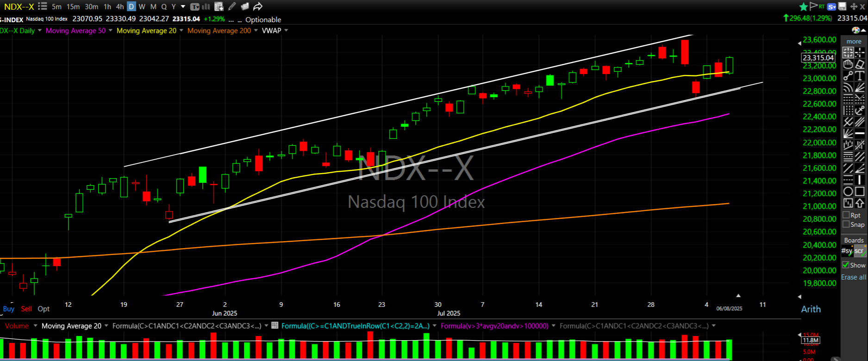Select the up arrow marker tool
The height and width of the screenshot is (361, 868).
(x=860, y=203)
